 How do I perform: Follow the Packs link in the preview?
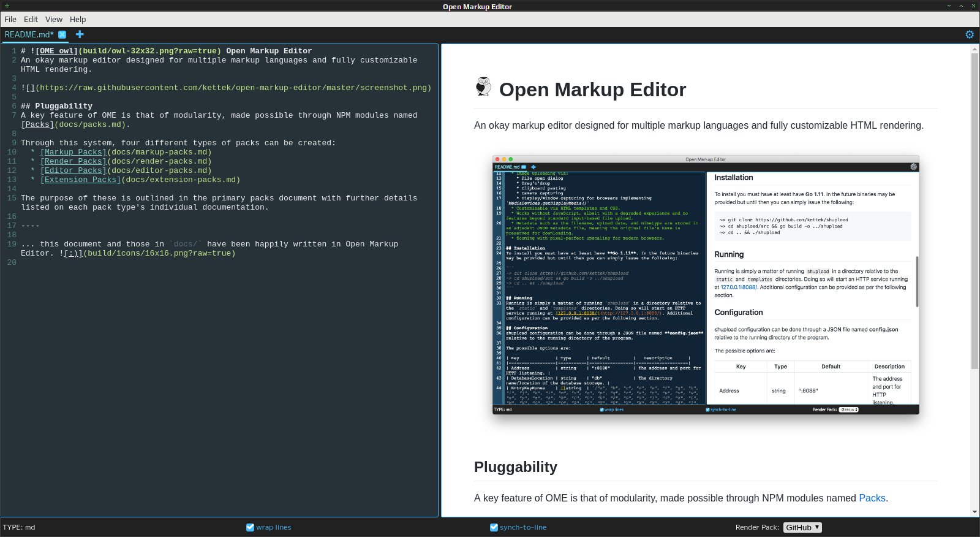click(872, 498)
